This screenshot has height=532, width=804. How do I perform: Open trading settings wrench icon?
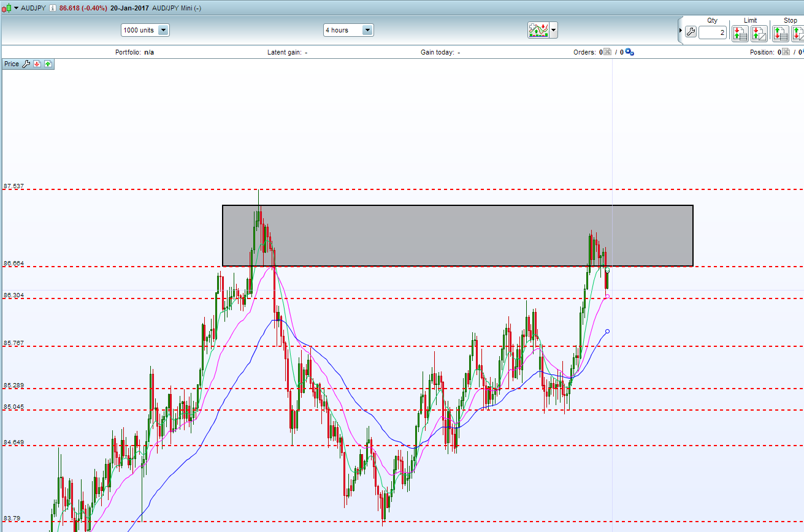pos(691,32)
